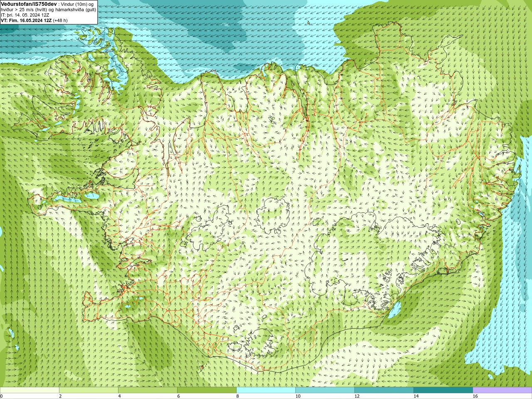Click the legend scale label '16'
Image resolution: width=532 pixels, height=399 pixels.
pos(475,396)
